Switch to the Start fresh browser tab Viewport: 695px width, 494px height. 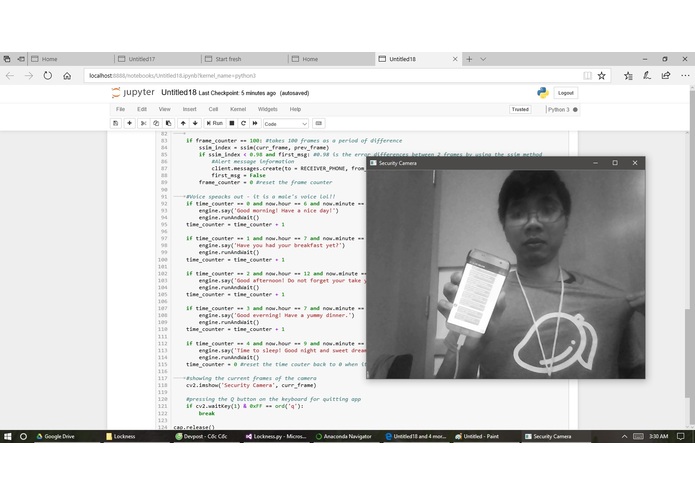point(245,59)
